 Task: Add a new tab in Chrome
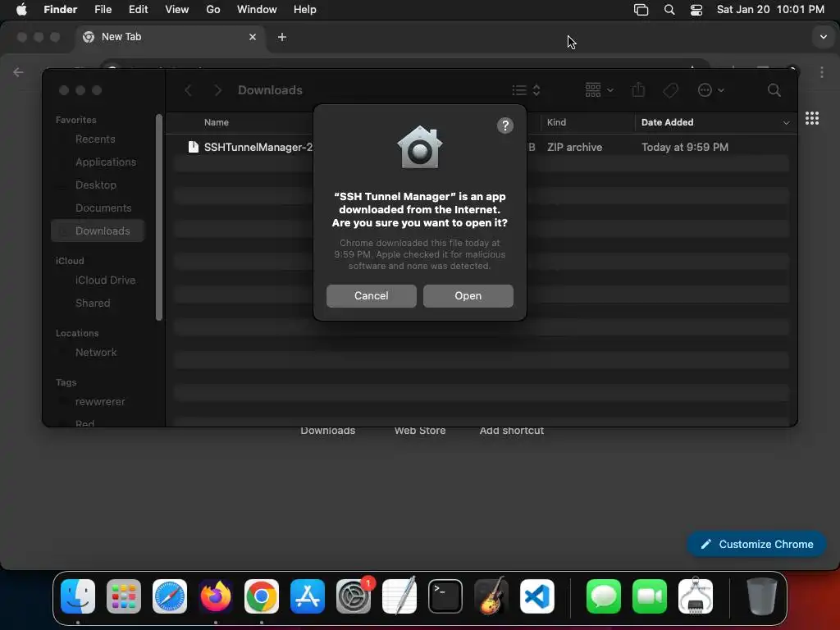[x=282, y=37]
